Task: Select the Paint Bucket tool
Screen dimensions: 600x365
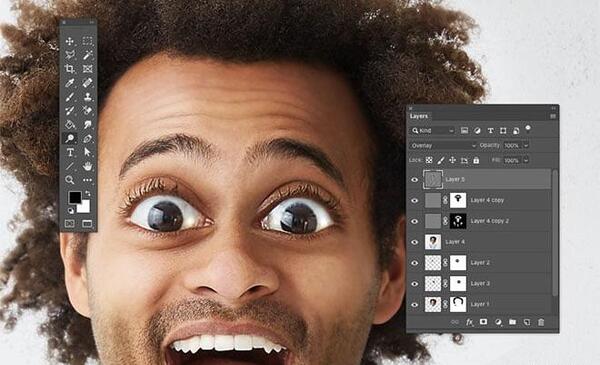Action: tap(70, 124)
